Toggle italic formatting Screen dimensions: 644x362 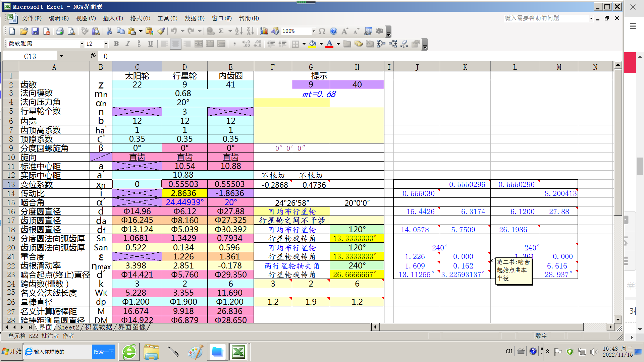pos(127,44)
